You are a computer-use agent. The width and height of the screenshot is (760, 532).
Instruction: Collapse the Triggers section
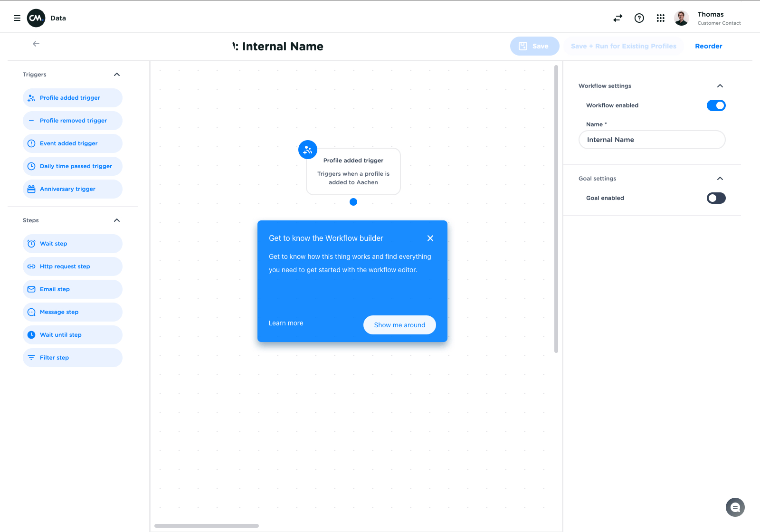117,75
